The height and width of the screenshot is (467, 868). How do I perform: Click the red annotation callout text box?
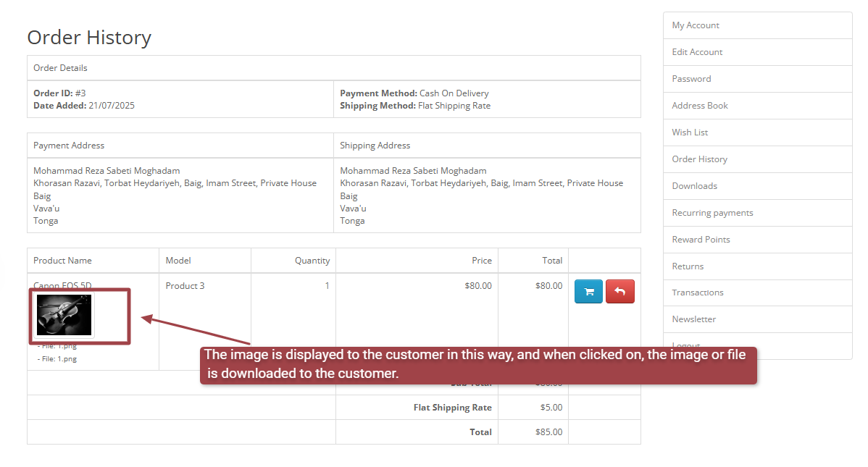478,364
